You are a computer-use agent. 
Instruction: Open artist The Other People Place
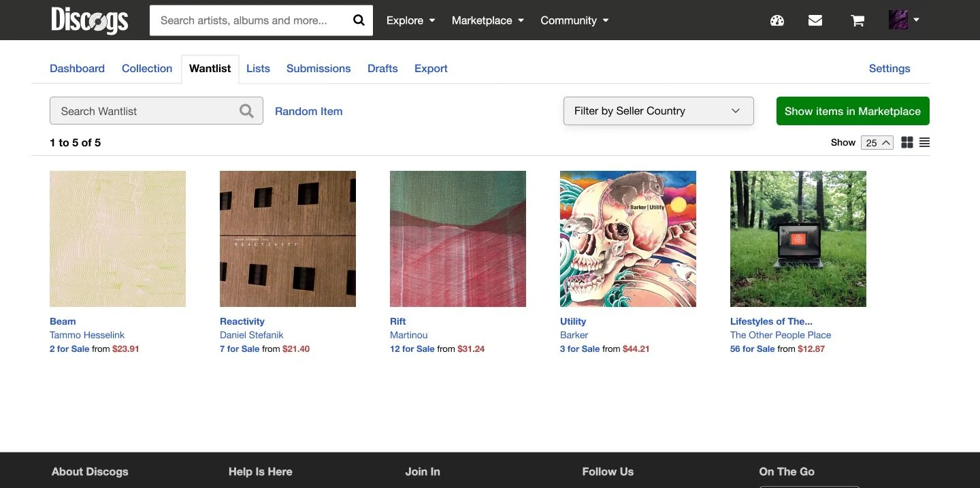tap(781, 335)
